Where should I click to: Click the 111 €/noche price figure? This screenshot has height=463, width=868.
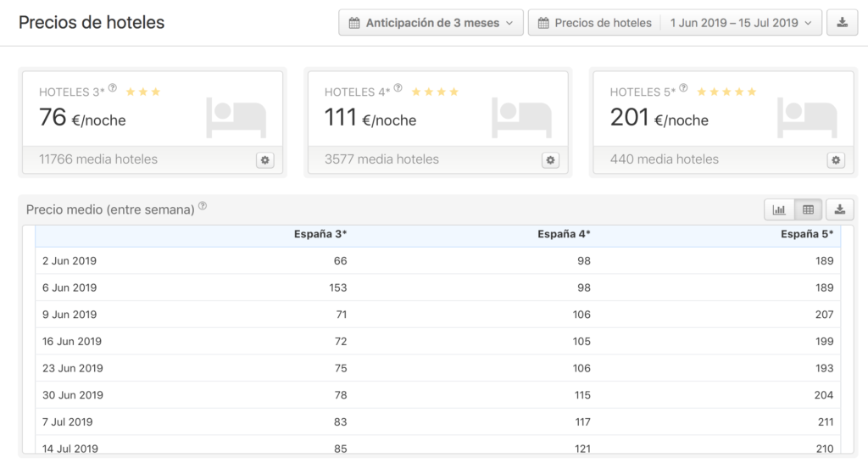pyautogui.click(x=370, y=118)
